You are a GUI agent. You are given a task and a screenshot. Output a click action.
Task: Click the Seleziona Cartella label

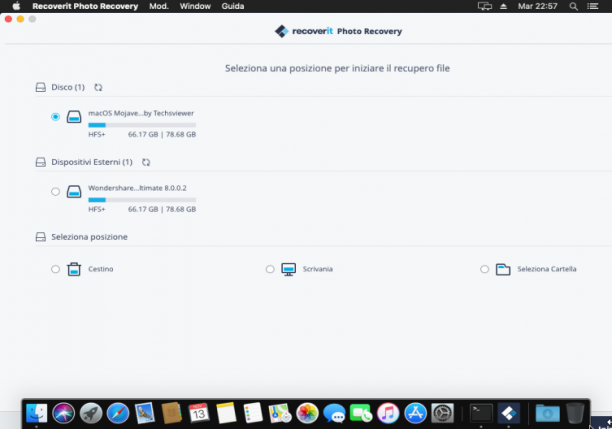[x=547, y=269]
